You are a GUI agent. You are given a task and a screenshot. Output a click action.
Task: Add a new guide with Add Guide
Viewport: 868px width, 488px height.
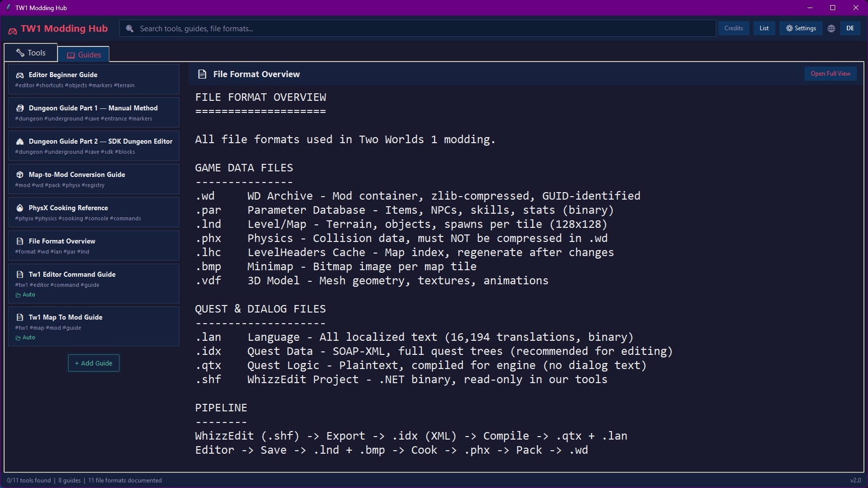(x=94, y=363)
